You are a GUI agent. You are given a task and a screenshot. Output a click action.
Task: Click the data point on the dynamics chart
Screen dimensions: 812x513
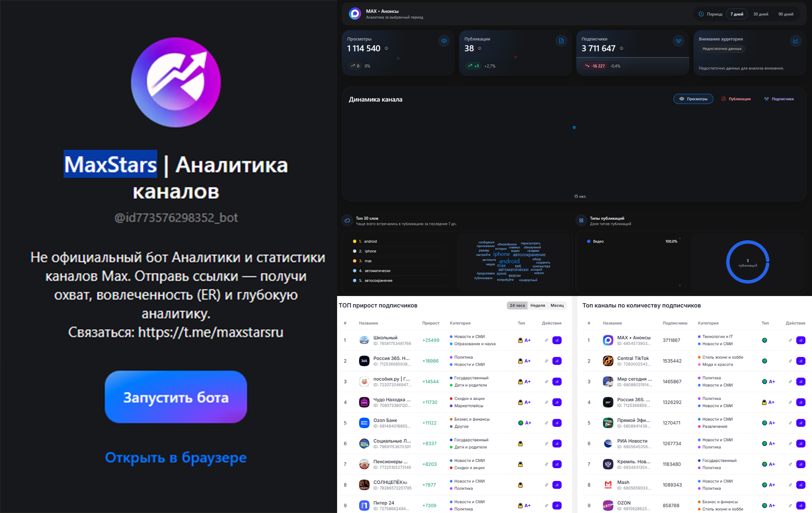[574, 127]
